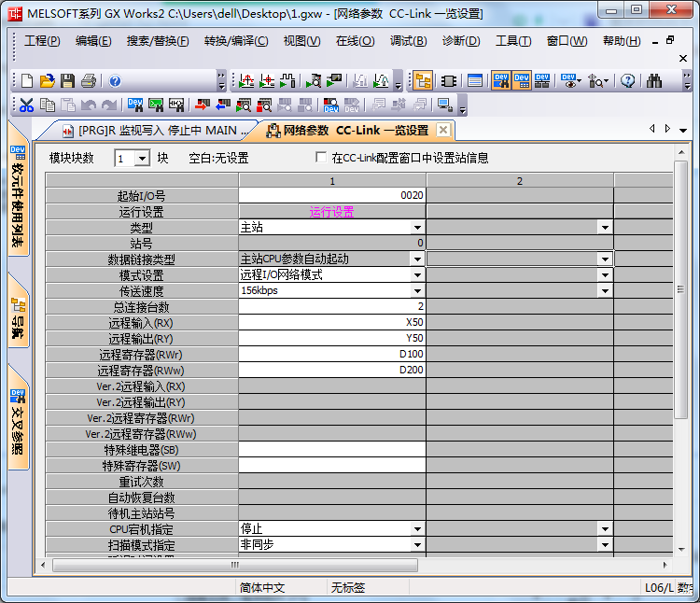This screenshot has height=603, width=700.
Task: Toggle the highlighted navigation window icon
Action: click(x=423, y=81)
